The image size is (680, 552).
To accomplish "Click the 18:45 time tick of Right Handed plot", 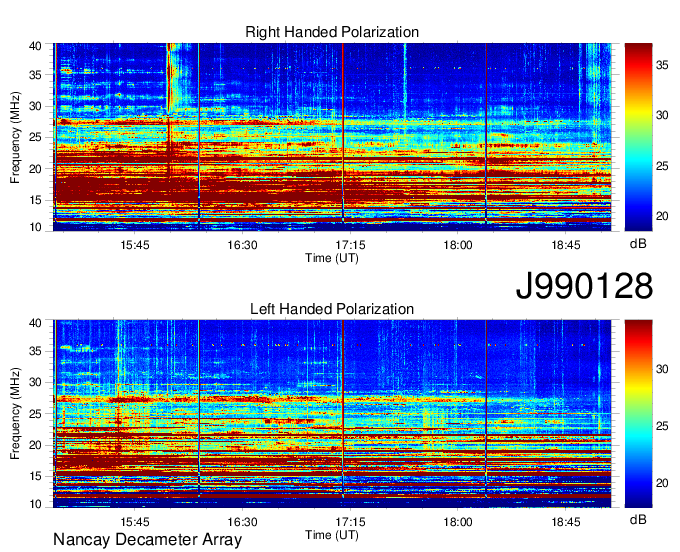I will [566, 245].
